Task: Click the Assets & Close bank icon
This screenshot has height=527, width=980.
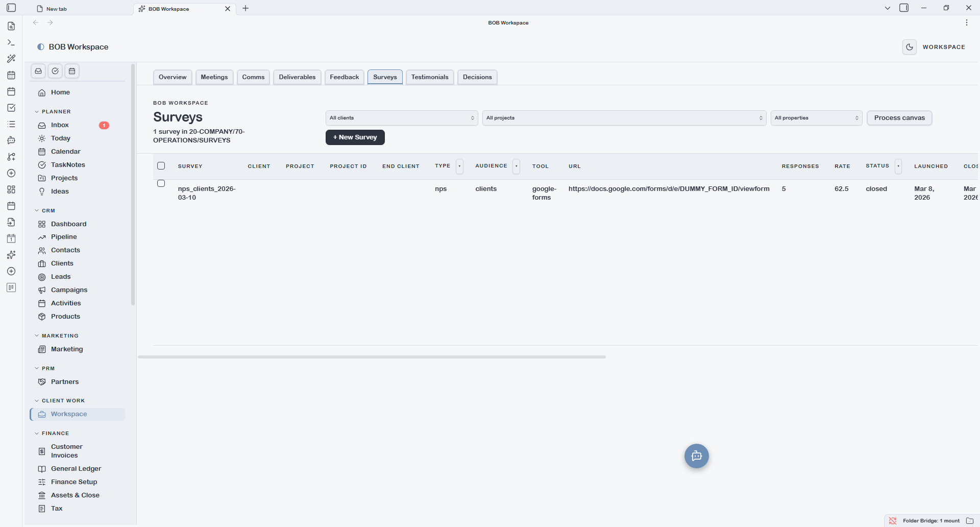Action: coord(42,495)
